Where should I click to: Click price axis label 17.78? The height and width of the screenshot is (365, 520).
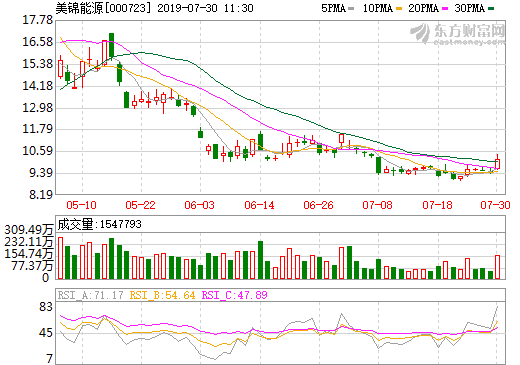pos(38,20)
